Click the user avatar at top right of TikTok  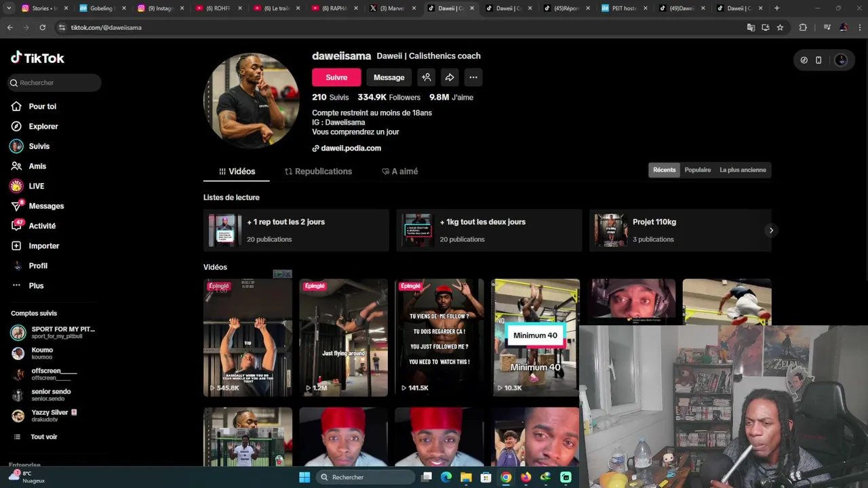pyautogui.click(x=841, y=60)
